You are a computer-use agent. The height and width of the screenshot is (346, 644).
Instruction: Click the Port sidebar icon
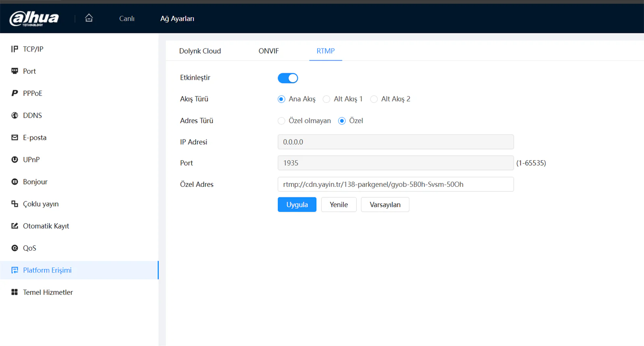pos(15,71)
